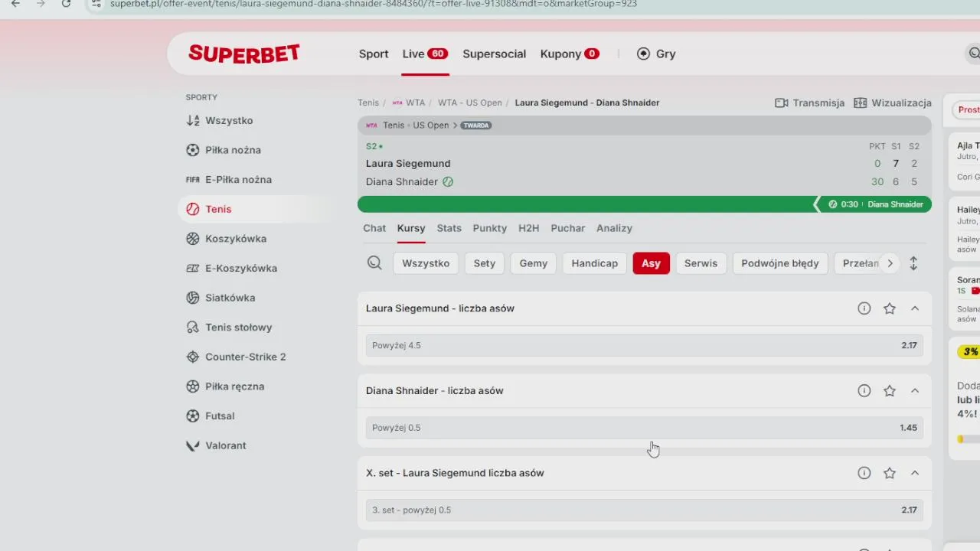Click the Valorant logo icon
This screenshot has width=980, height=551.
(193, 445)
